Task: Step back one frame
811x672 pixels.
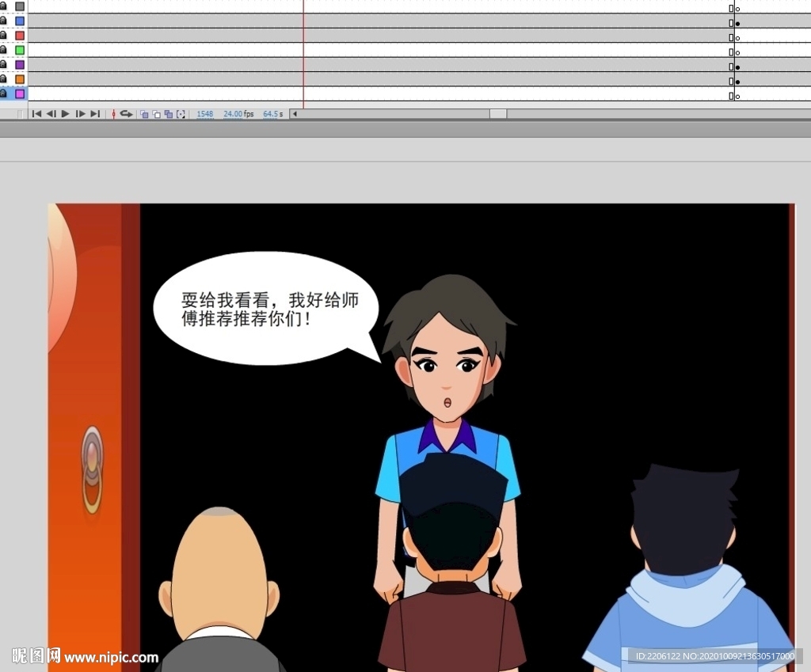Action: pyautogui.click(x=51, y=114)
